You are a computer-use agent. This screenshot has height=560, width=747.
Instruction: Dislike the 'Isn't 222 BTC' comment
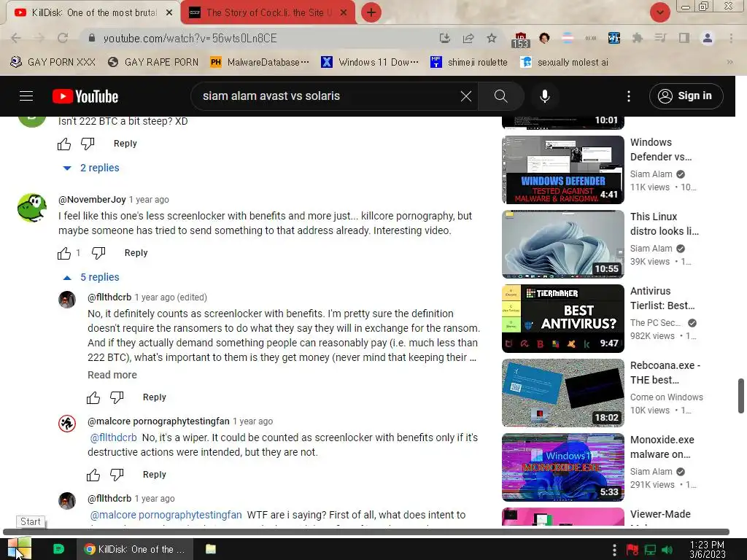click(x=88, y=144)
